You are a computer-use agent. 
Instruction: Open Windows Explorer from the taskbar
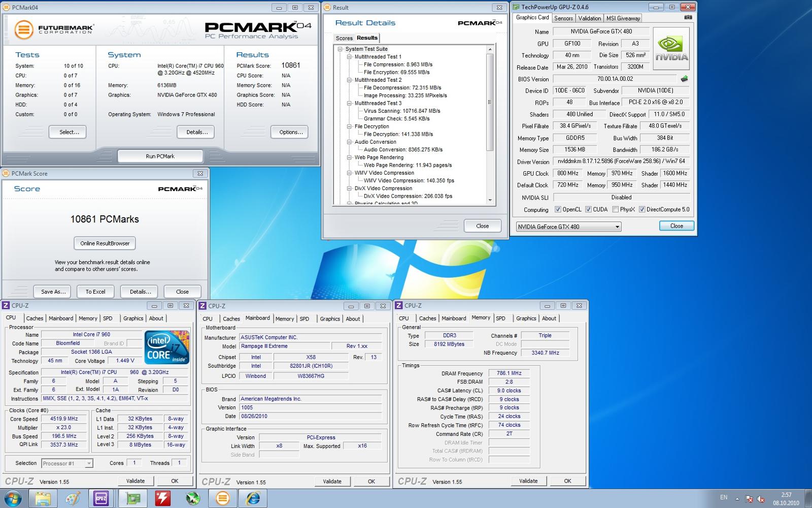coord(43,498)
